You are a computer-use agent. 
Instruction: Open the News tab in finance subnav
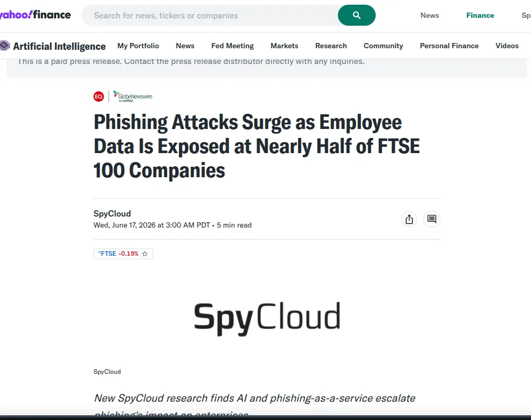click(185, 46)
